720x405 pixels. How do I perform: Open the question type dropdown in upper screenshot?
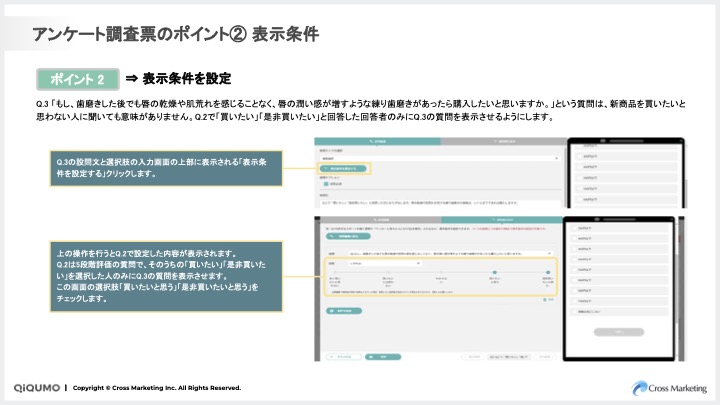point(438,156)
